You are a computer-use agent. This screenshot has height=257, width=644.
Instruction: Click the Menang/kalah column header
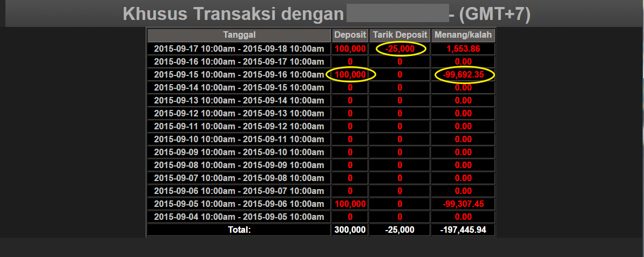pyautogui.click(x=463, y=36)
